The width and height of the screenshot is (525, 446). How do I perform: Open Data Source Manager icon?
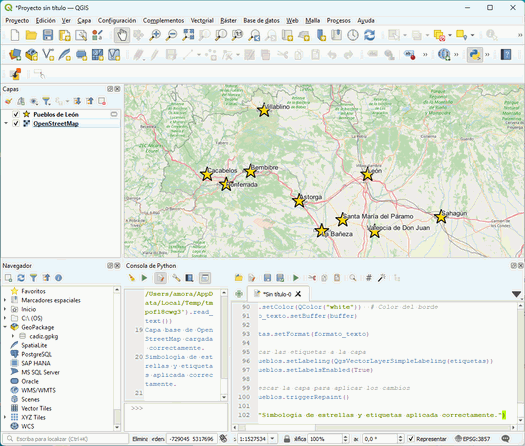click(15, 55)
